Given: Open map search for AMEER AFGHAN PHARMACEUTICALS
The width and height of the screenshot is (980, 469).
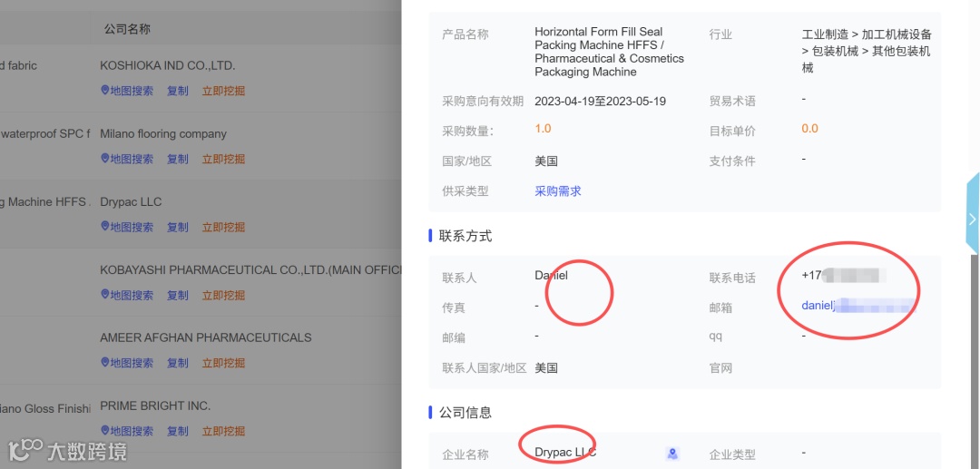Looking at the screenshot, I should (127, 363).
